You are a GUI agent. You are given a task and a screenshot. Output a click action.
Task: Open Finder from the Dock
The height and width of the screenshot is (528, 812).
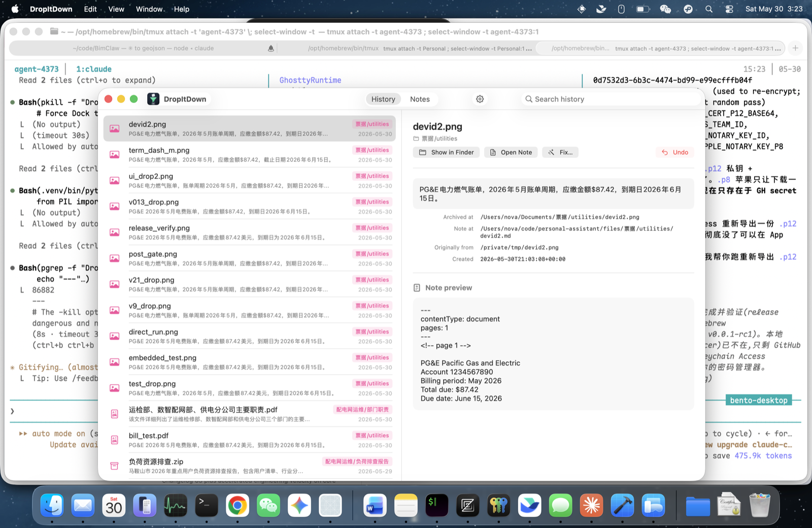click(x=52, y=506)
